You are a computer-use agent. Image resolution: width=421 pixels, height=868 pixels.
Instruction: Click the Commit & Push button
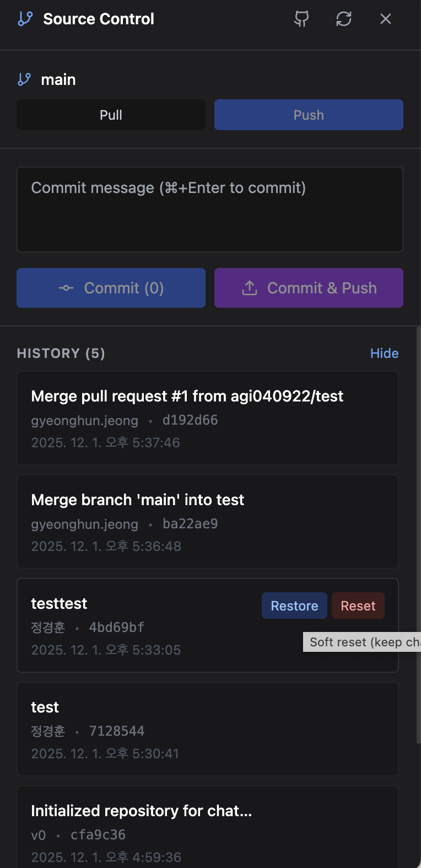click(x=309, y=287)
